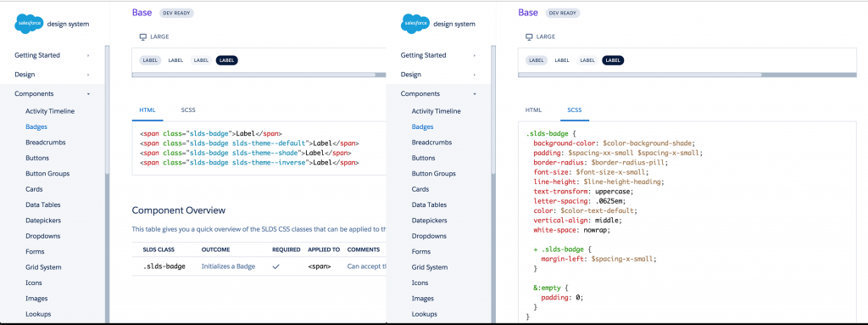
Task: Click the horizontal preview scrollbar in right page
Action: [x=640, y=75]
